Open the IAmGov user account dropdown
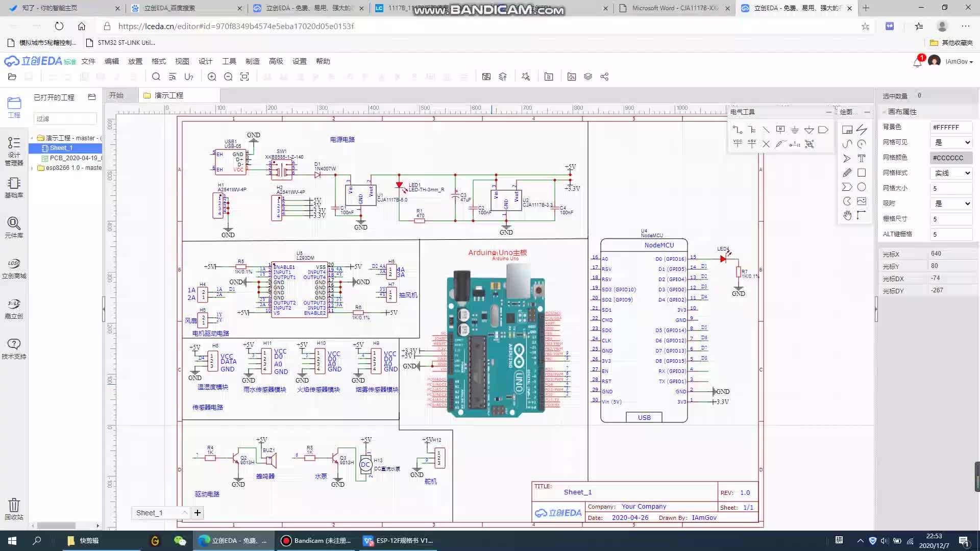Screen dimensions: 980x551 pos(959,62)
